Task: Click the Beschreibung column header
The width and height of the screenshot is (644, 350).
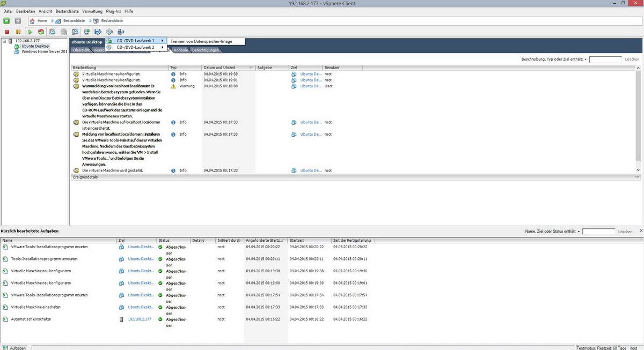Action: (x=120, y=68)
